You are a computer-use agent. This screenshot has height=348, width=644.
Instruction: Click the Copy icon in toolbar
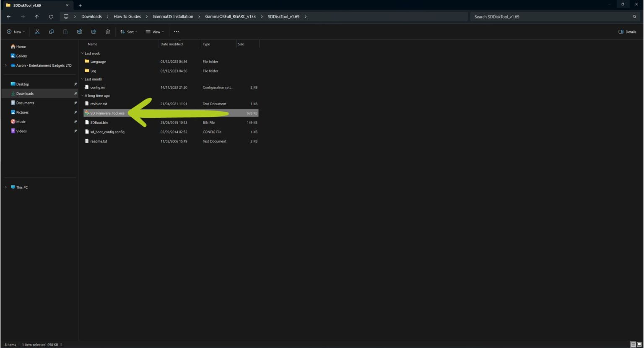coord(51,32)
